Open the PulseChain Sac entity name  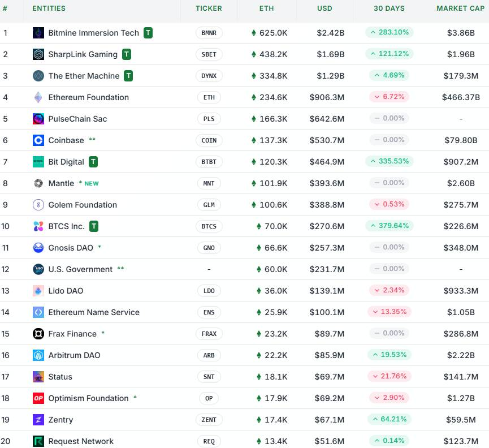77,119
